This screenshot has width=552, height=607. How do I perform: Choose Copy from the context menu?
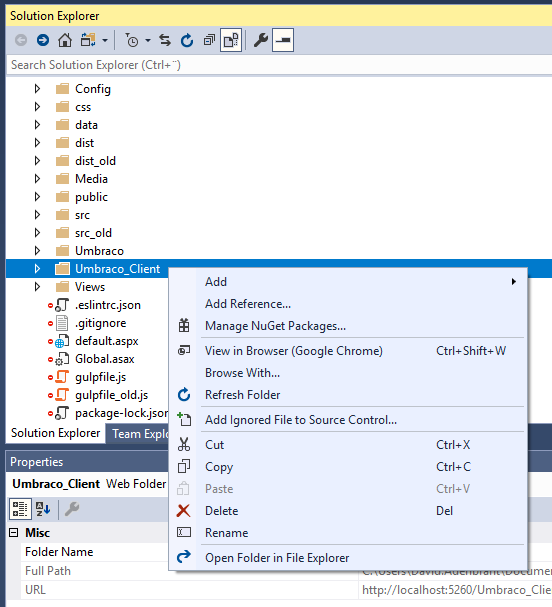click(348, 467)
